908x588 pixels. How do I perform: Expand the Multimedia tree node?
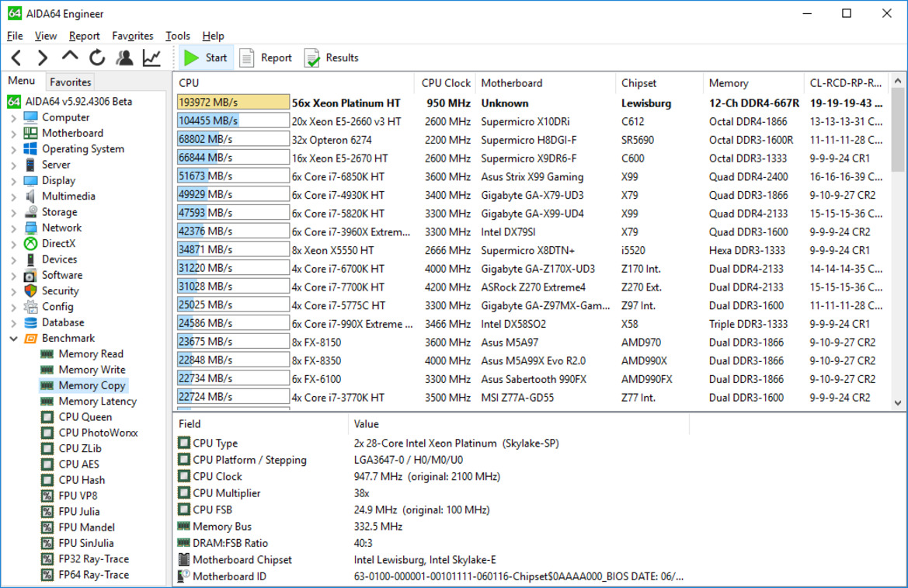pyautogui.click(x=14, y=197)
